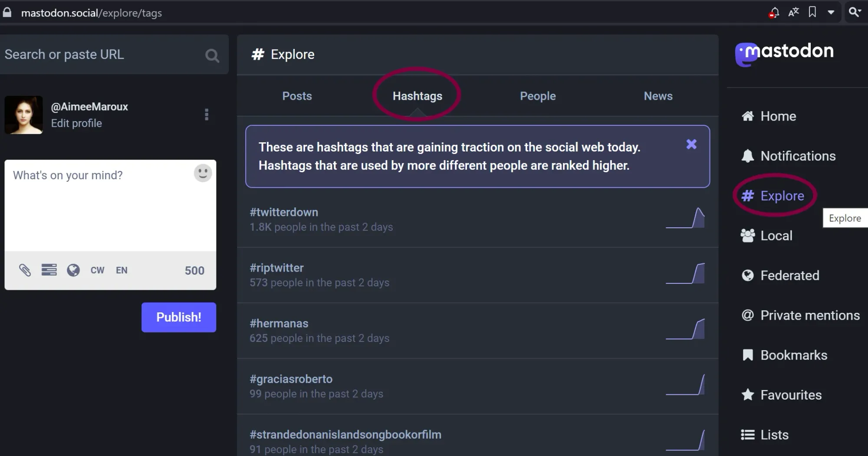Click the Federated globe icon
Image resolution: width=868 pixels, height=456 pixels.
748,276
